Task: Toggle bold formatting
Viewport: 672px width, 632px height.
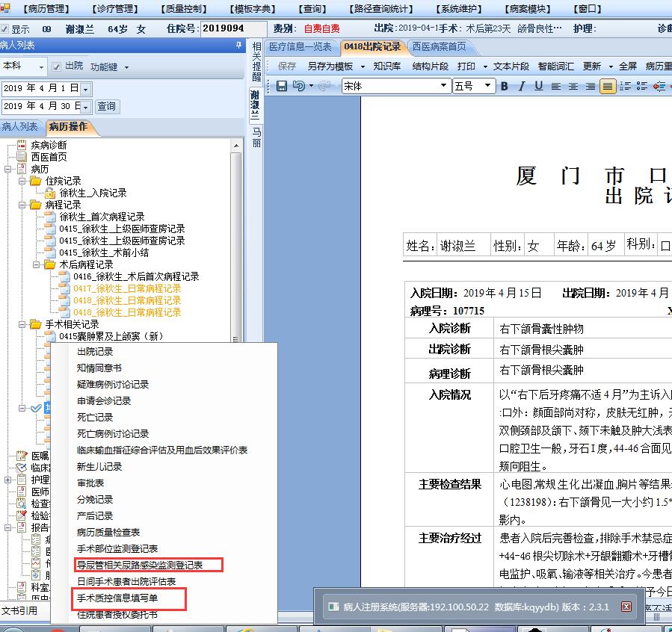Action: click(x=505, y=86)
